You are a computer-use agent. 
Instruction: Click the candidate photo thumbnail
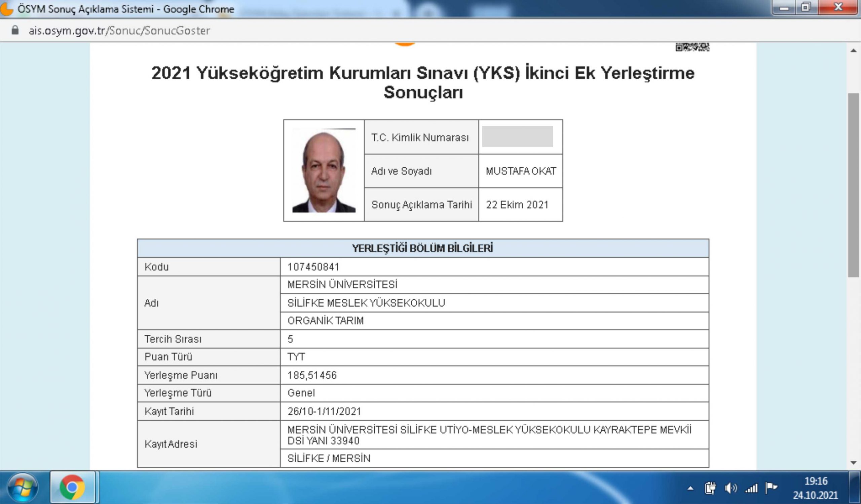tap(324, 170)
